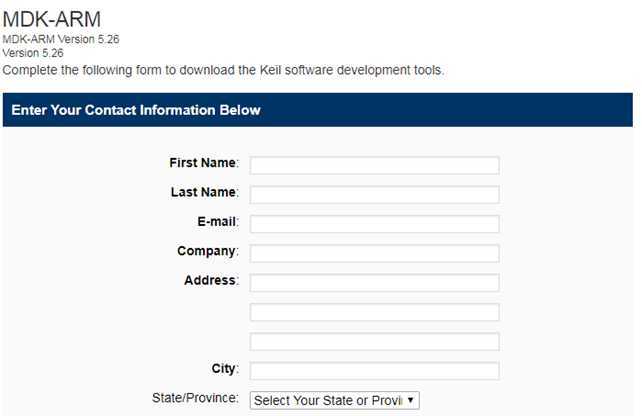Click the First Name input field

(x=374, y=165)
